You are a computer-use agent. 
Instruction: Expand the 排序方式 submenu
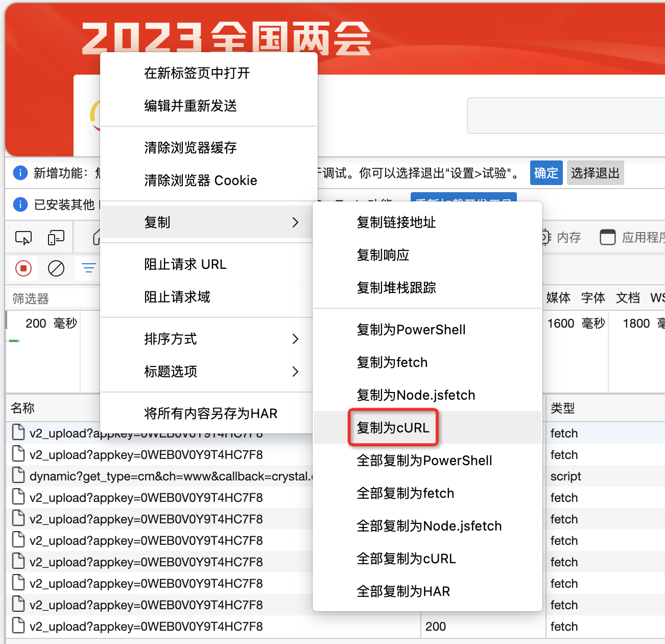click(295, 339)
